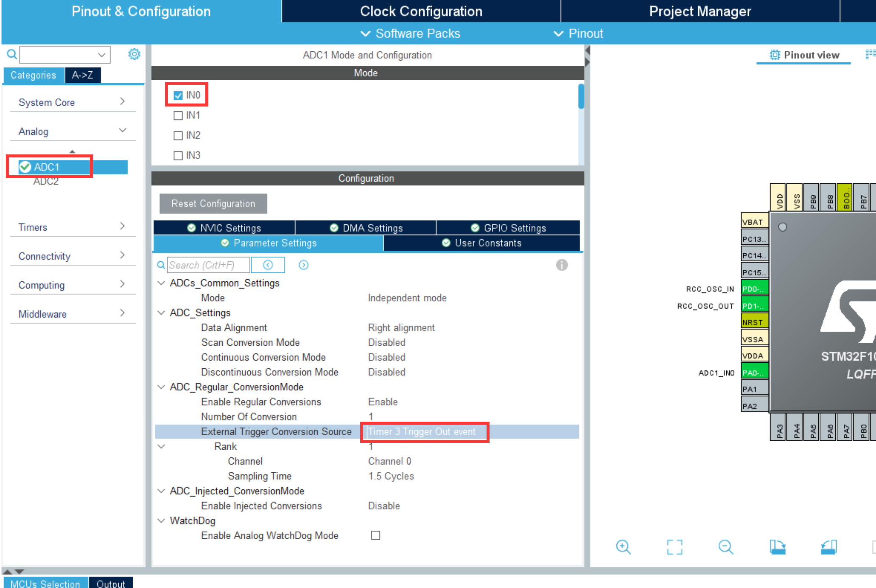Image resolution: width=876 pixels, height=588 pixels.
Task: Select ADC2 in the Analog list
Action: click(46, 182)
